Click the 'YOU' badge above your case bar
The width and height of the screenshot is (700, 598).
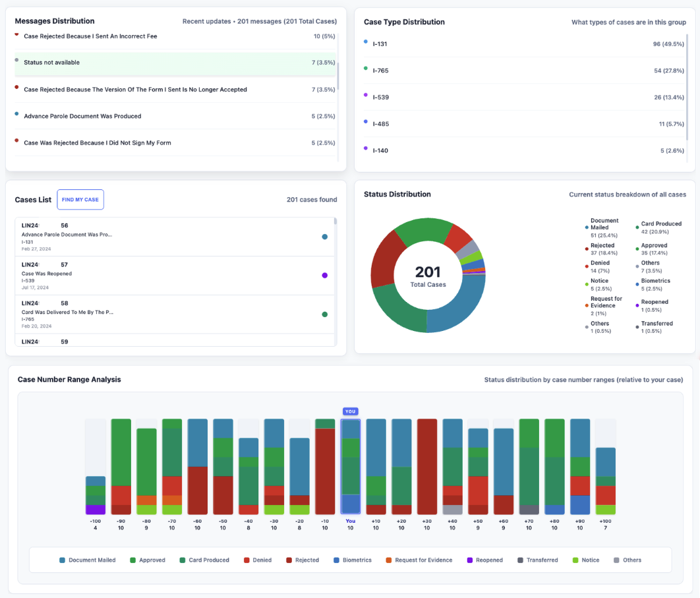pos(350,411)
